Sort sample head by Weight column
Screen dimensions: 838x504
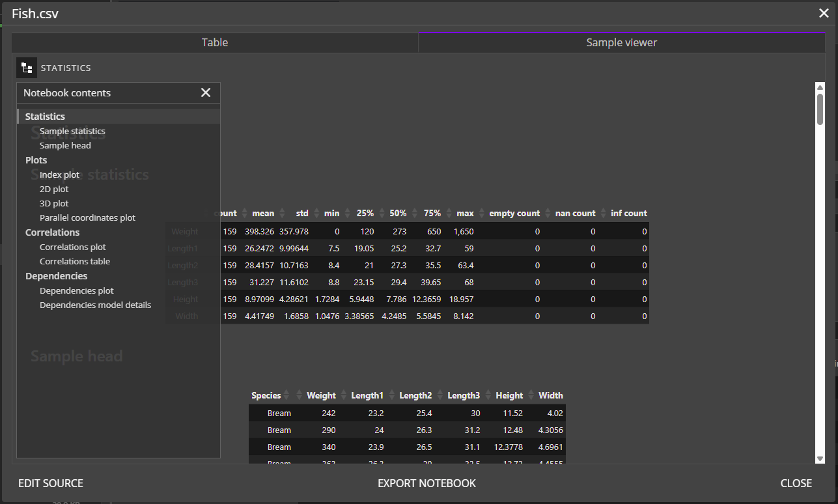tap(321, 395)
